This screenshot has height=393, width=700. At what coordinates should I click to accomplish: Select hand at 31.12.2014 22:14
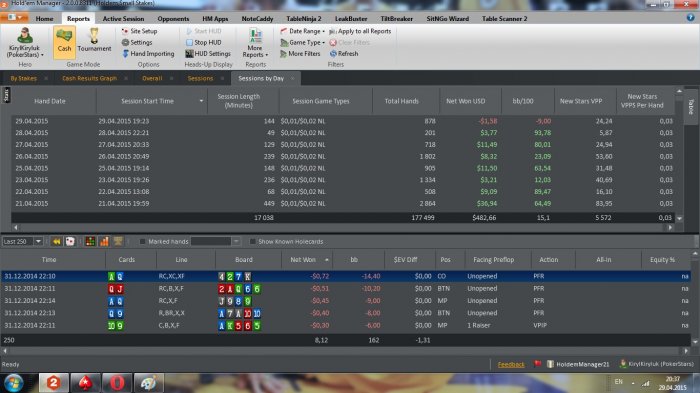[346, 301]
